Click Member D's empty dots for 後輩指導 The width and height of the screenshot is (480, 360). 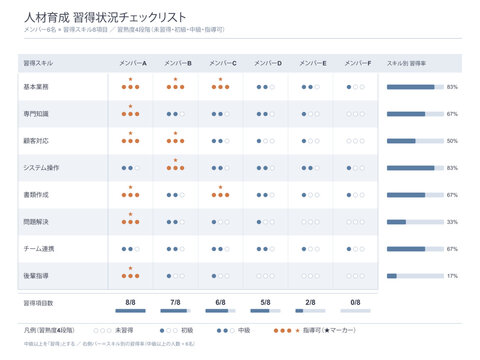pyautogui.click(x=265, y=276)
